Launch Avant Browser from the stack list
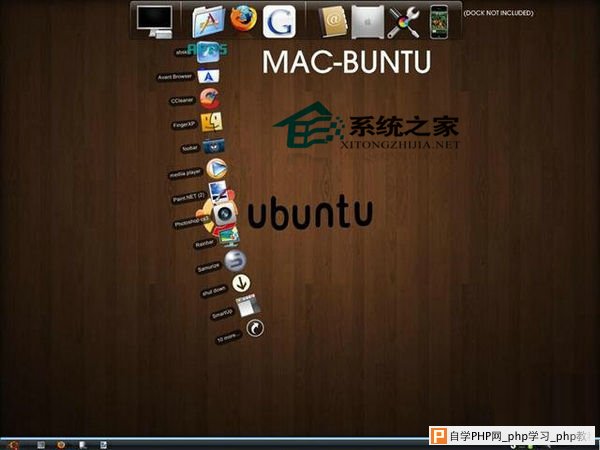Viewport: 600px width, 450px height. (208, 75)
